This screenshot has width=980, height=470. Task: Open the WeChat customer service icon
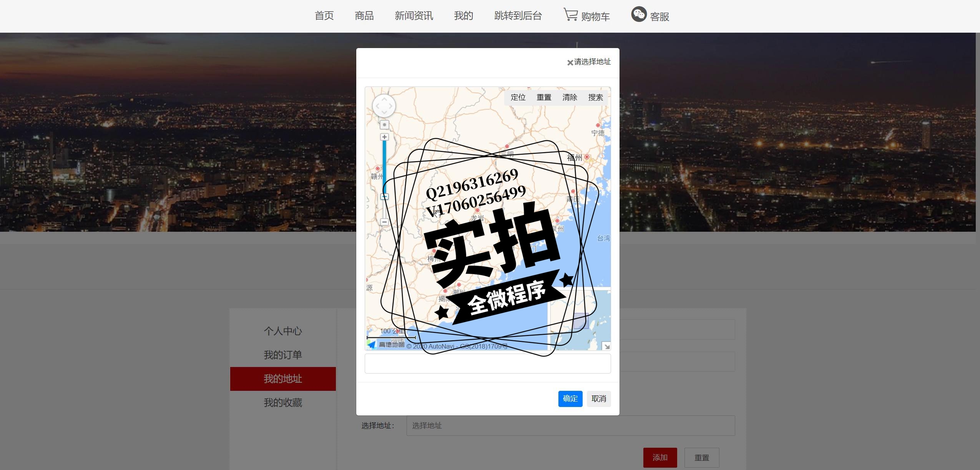[639, 14]
